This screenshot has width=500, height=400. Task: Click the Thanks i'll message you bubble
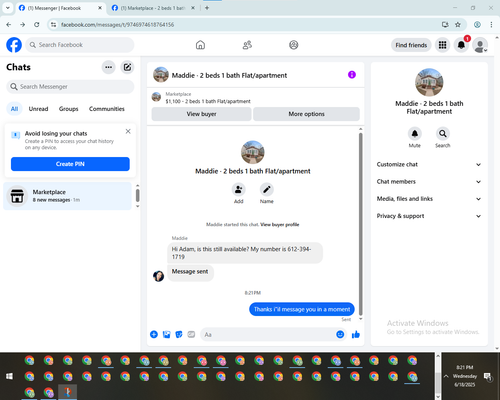302,309
